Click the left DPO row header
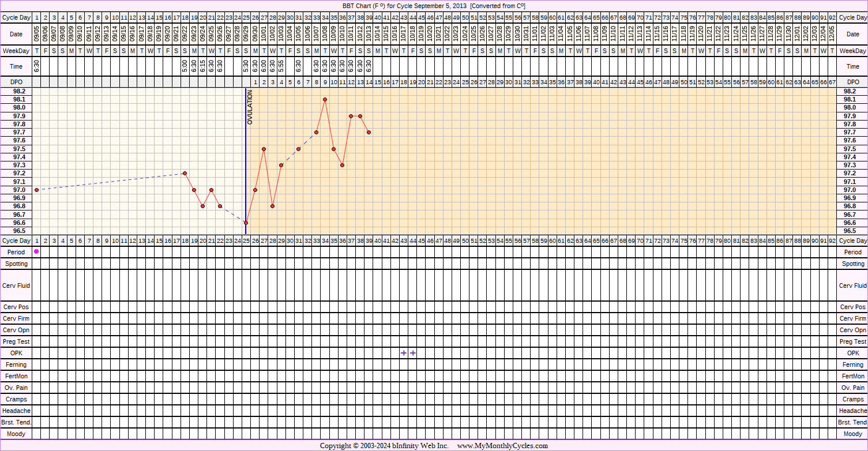Screen dimensions: 868x451 point(16,82)
